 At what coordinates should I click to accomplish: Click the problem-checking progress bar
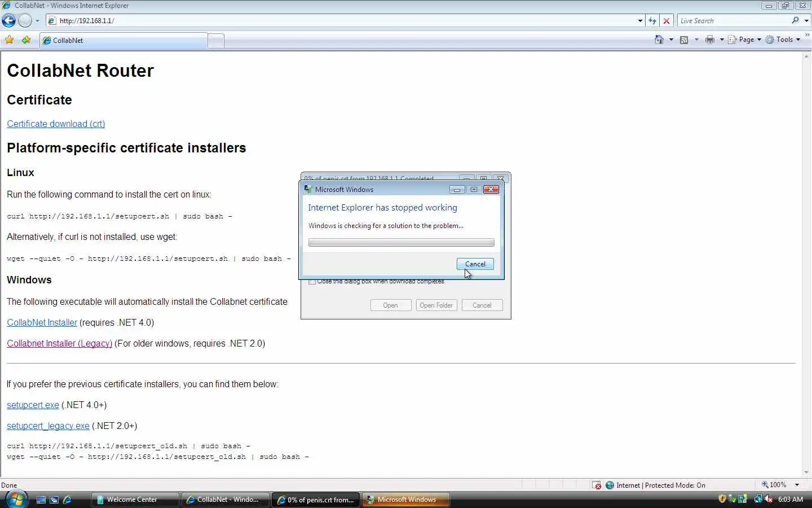pyautogui.click(x=401, y=243)
